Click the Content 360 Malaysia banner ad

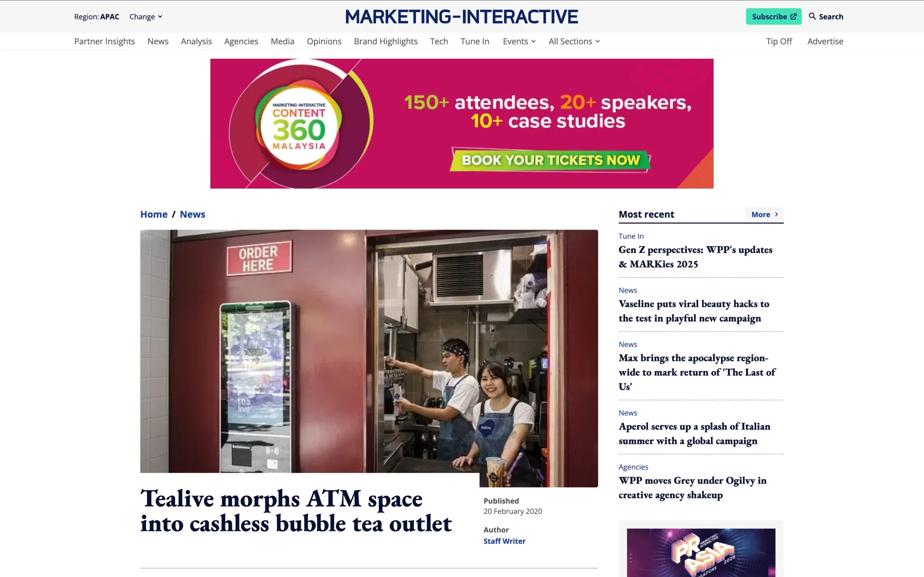(x=462, y=123)
